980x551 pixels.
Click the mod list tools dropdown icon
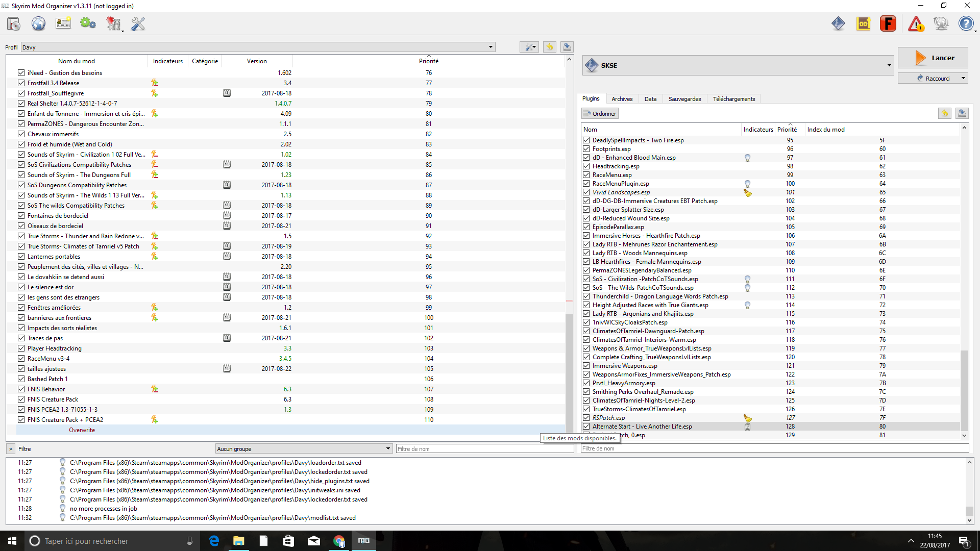click(x=529, y=47)
